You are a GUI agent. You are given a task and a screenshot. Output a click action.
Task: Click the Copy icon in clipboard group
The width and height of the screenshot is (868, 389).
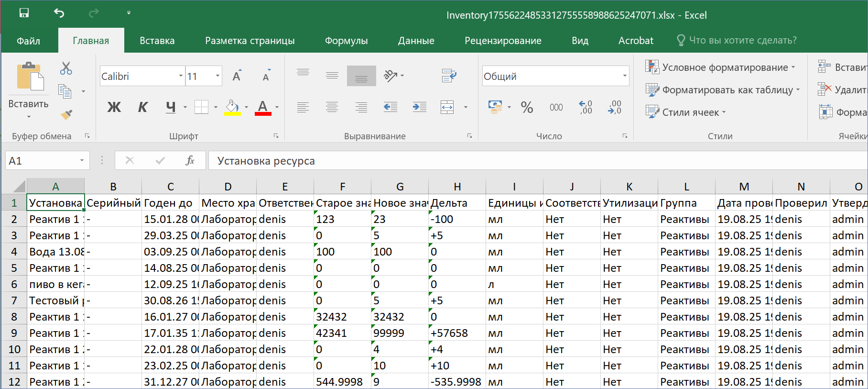pos(65,91)
